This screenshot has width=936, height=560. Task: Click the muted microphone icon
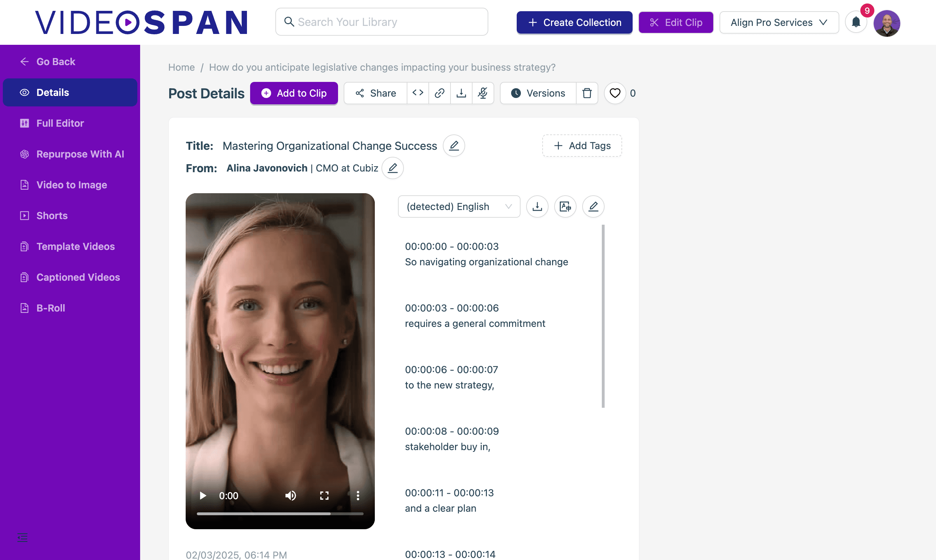coord(482,93)
